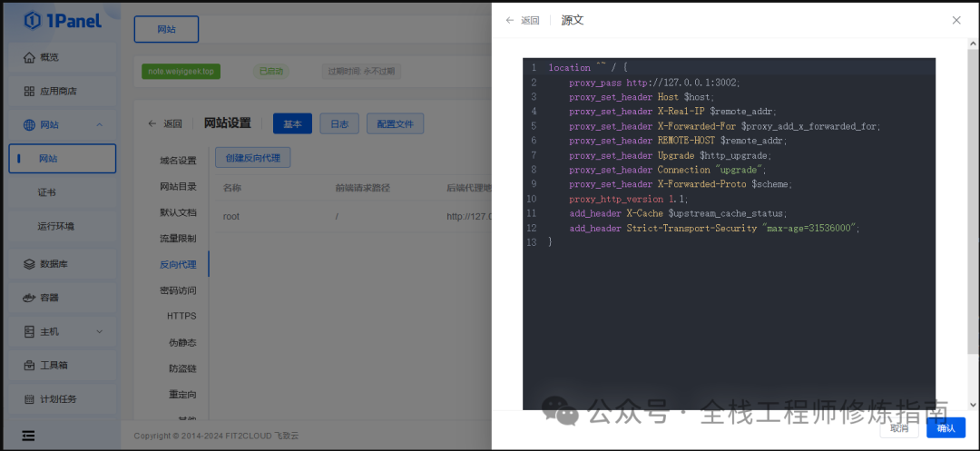
Task: Expand the 主机 sidebar group chevron
Action: [100, 332]
